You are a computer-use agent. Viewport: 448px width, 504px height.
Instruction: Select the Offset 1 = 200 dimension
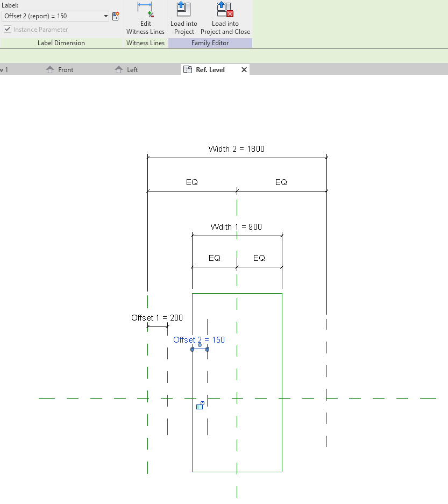(x=157, y=318)
